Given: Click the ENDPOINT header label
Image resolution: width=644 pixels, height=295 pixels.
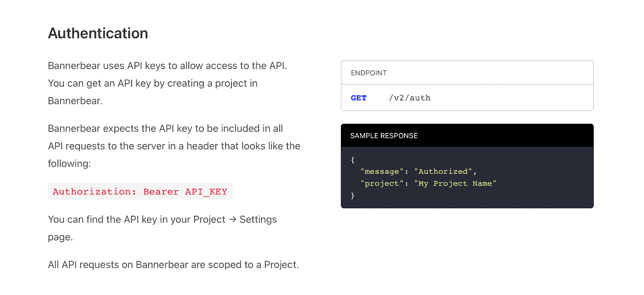Looking at the screenshot, I should click(369, 73).
